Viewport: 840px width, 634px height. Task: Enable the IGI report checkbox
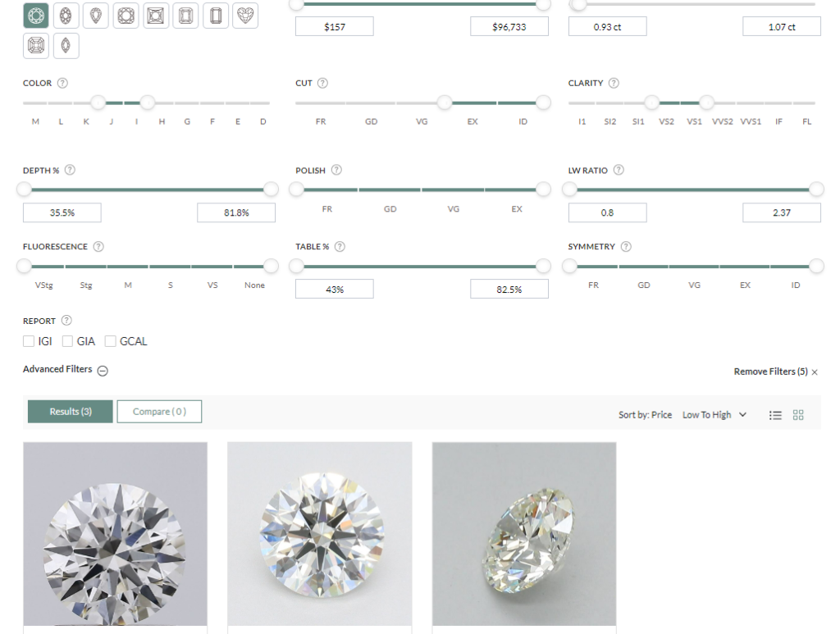pos(29,340)
